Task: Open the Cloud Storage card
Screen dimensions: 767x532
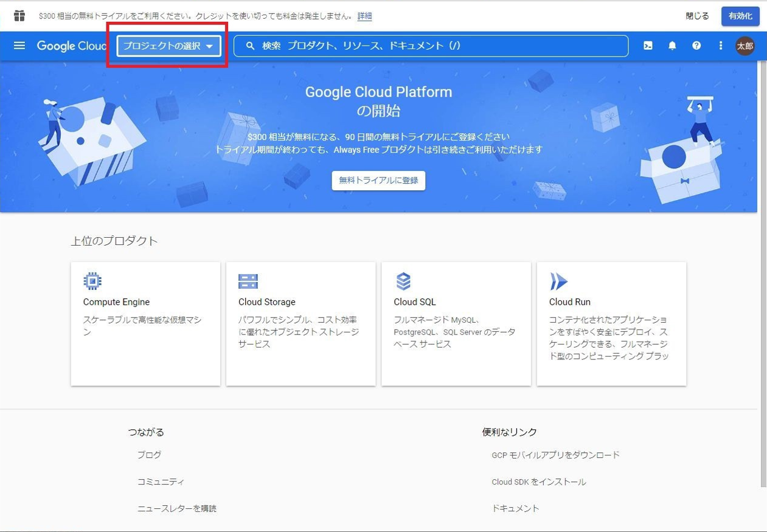Action: point(301,323)
